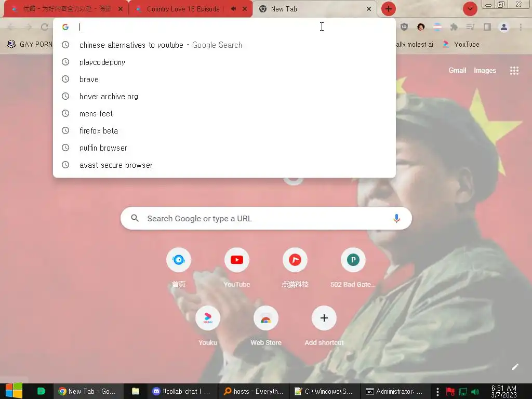Close the New Tab tab

point(369,9)
